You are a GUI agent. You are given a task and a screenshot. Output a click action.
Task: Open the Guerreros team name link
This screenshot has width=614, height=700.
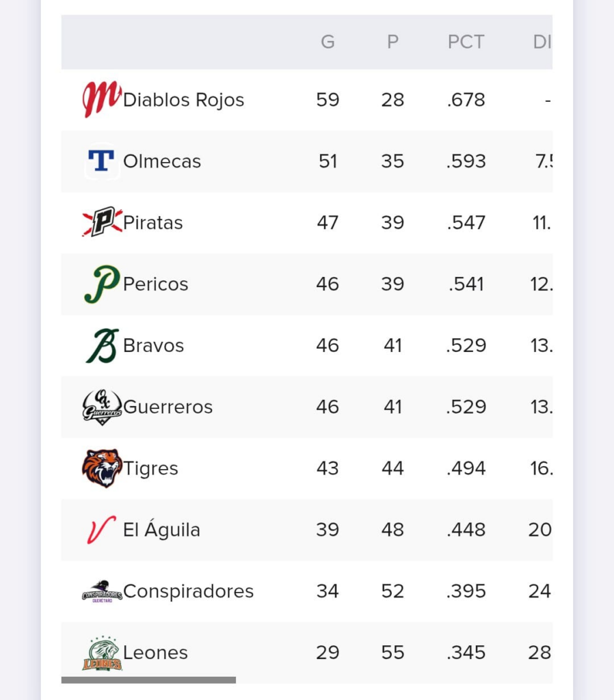pyautogui.click(x=168, y=407)
